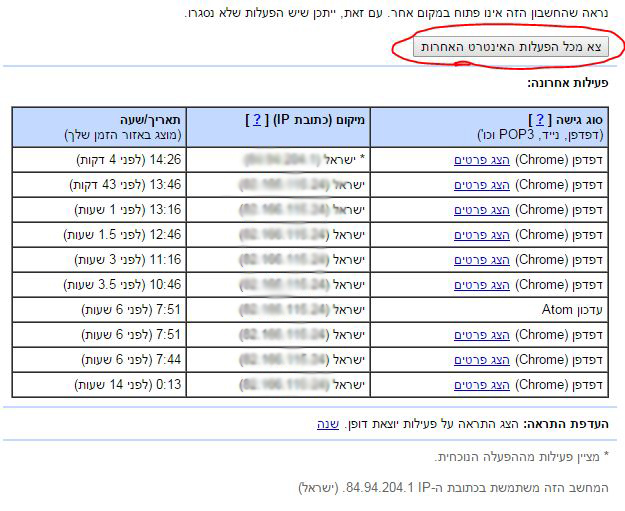Select the time cell showing 14:26
625x511 pixels.
click(99, 160)
